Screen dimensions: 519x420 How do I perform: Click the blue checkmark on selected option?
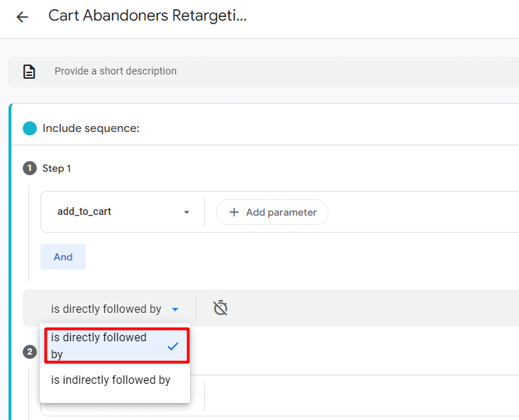(172, 346)
